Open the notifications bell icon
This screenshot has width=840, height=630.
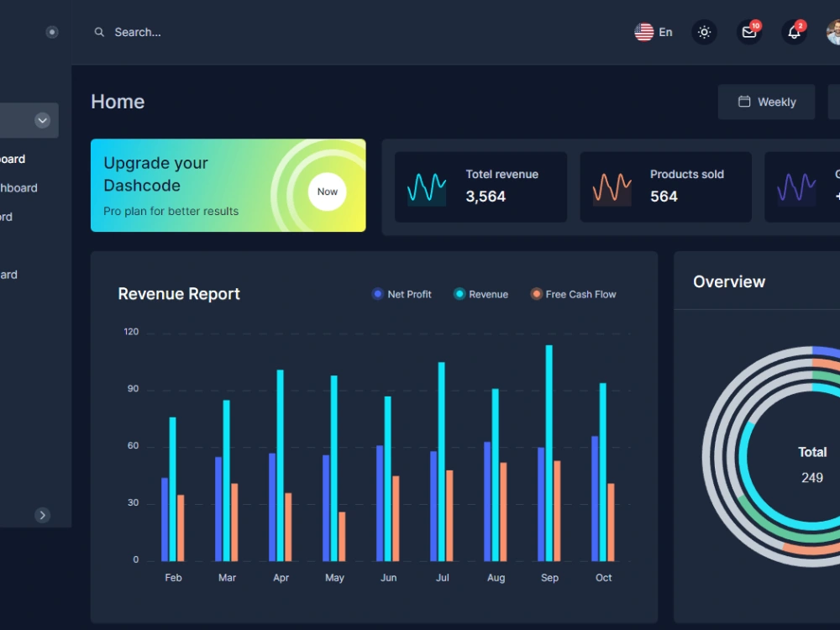794,32
